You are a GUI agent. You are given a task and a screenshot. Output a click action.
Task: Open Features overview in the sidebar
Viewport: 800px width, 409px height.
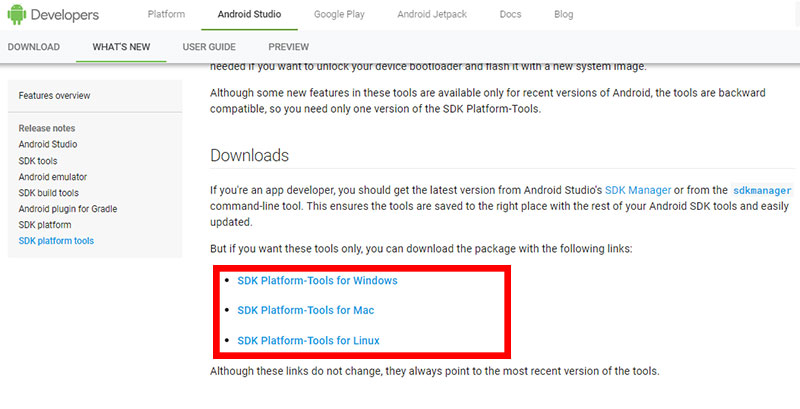click(x=54, y=95)
